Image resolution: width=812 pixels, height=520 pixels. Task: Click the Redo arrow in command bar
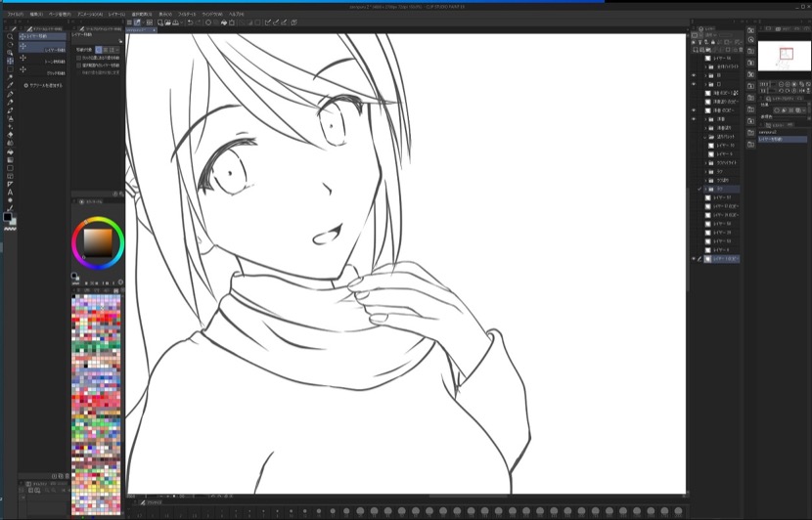point(198,22)
